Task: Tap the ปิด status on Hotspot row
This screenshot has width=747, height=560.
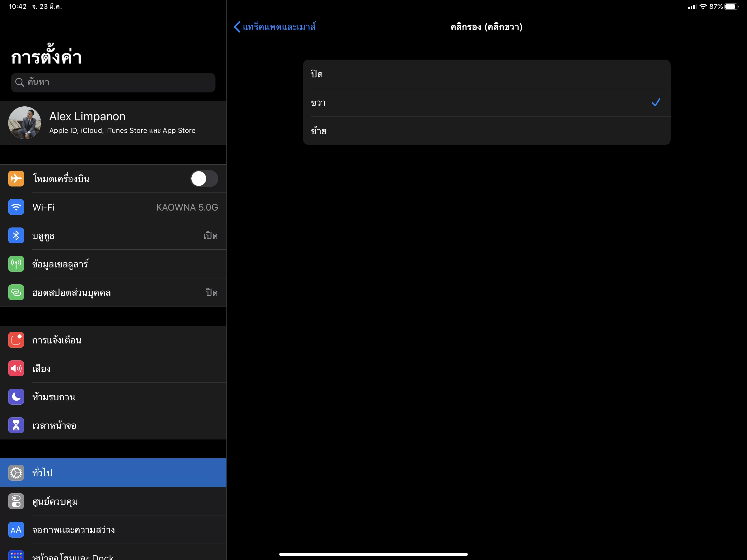Action: (212, 292)
